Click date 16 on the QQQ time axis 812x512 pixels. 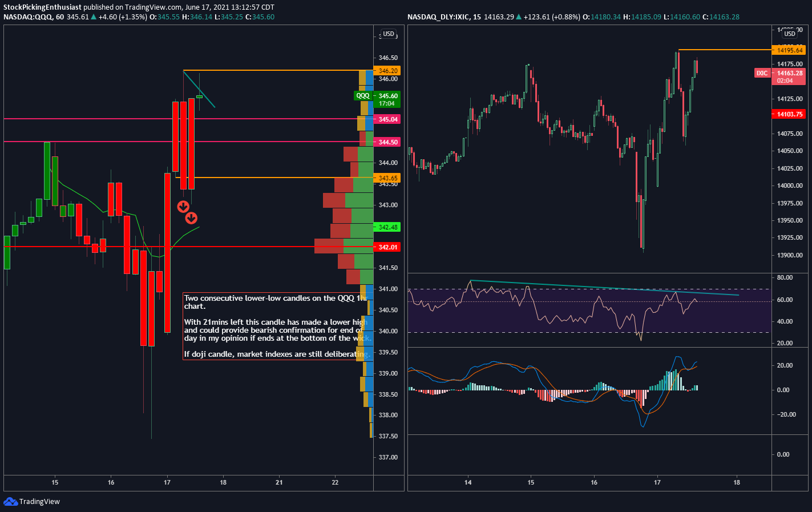coord(111,482)
